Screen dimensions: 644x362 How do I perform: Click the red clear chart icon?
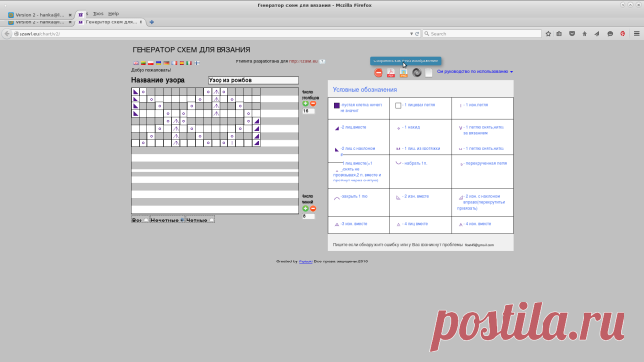coord(379,73)
